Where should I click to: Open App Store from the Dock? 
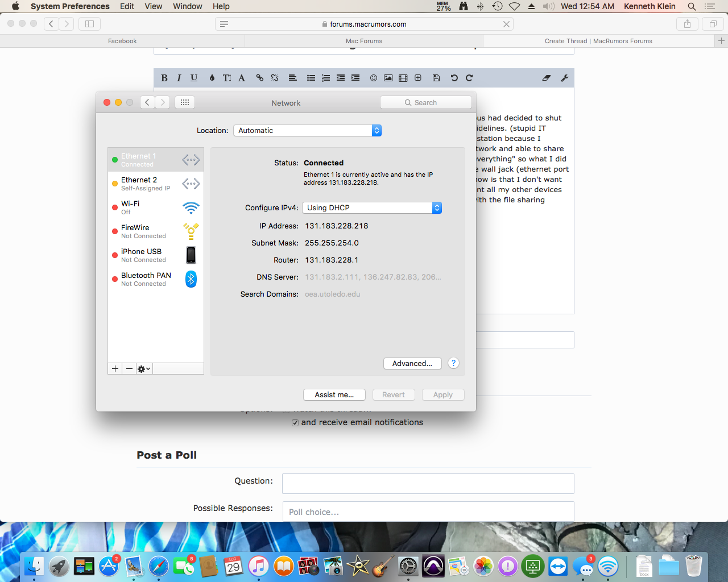[109, 566]
